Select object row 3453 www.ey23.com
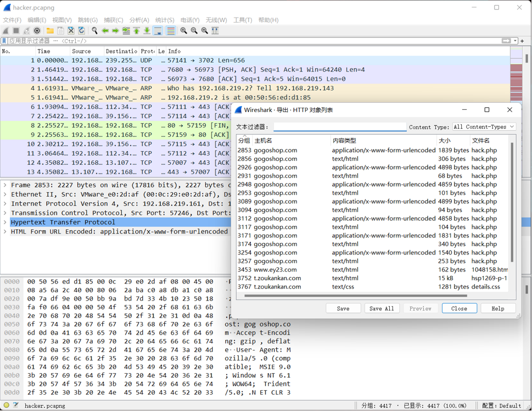 pyautogui.click(x=373, y=270)
